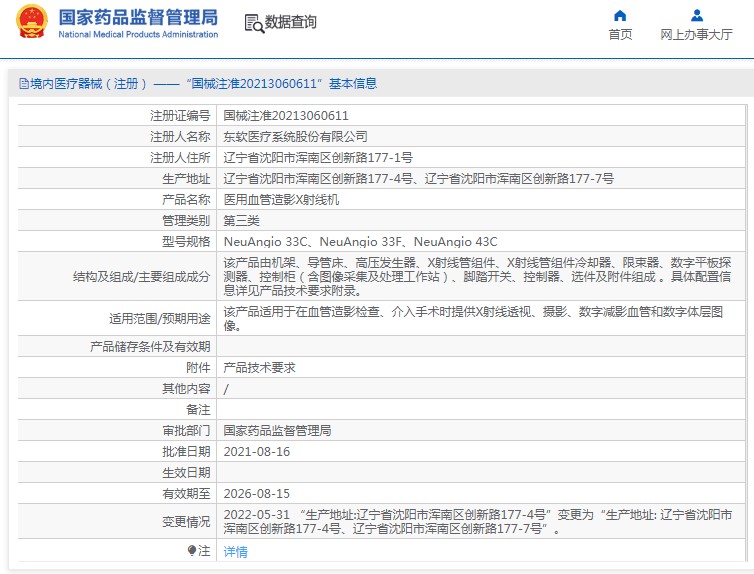Select registration number 国械注准20213060611 value
Screen dimensions: 754x574
286,115
